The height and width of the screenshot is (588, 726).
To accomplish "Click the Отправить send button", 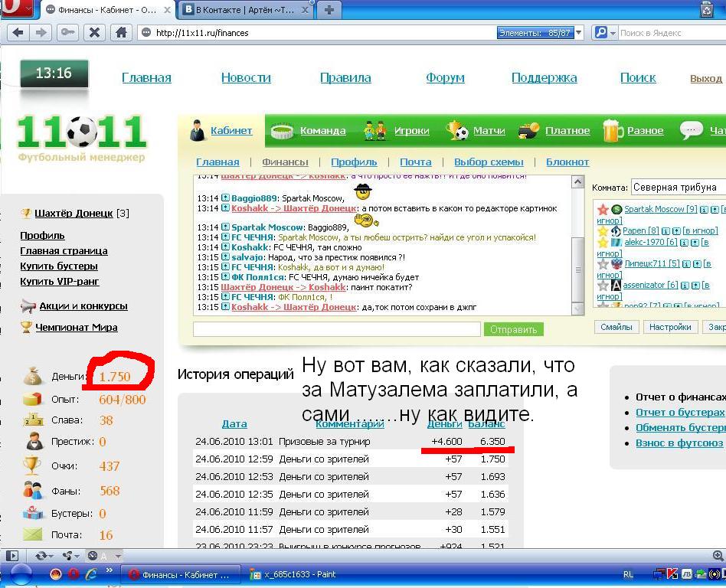I will tap(513, 329).
